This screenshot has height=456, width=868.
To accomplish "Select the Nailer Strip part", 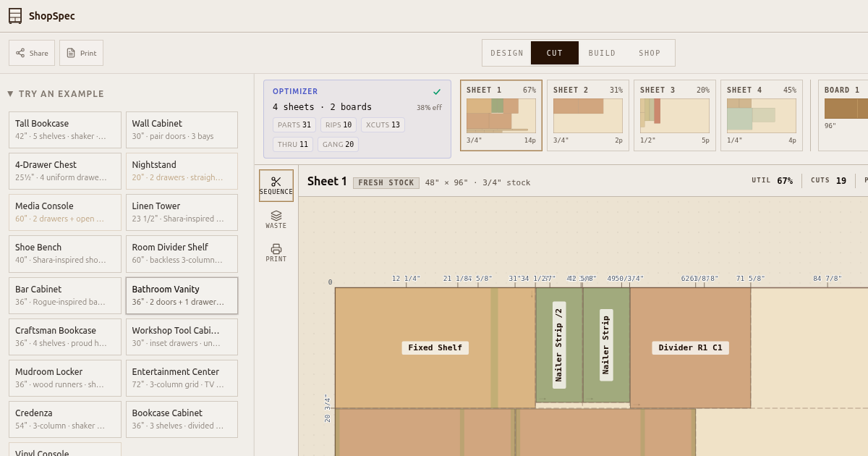I will point(606,345).
